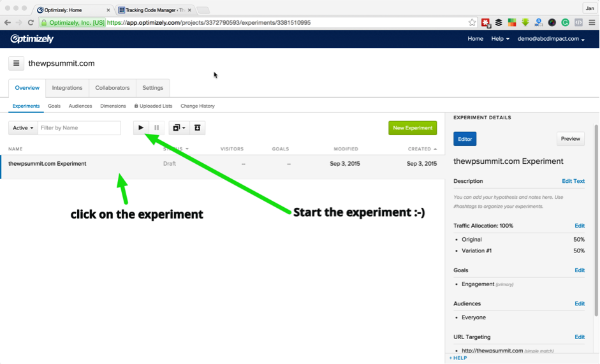Image resolution: width=600 pixels, height=364 pixels.
Task: Select the Goals sub-tab
Action: pyautogui.click(x=54, y=106)
